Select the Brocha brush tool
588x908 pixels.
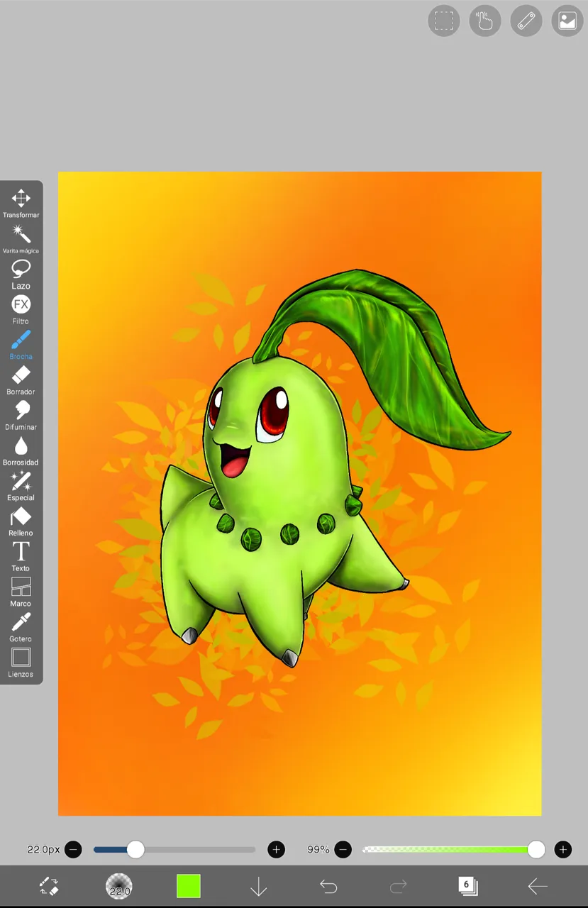pos(21,345)
